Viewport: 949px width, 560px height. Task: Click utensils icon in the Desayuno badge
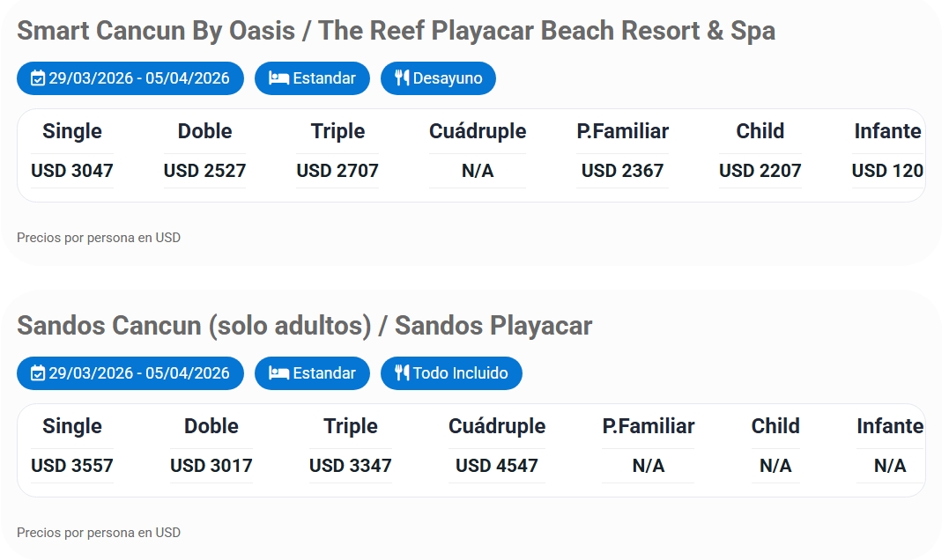pos(402,78)
